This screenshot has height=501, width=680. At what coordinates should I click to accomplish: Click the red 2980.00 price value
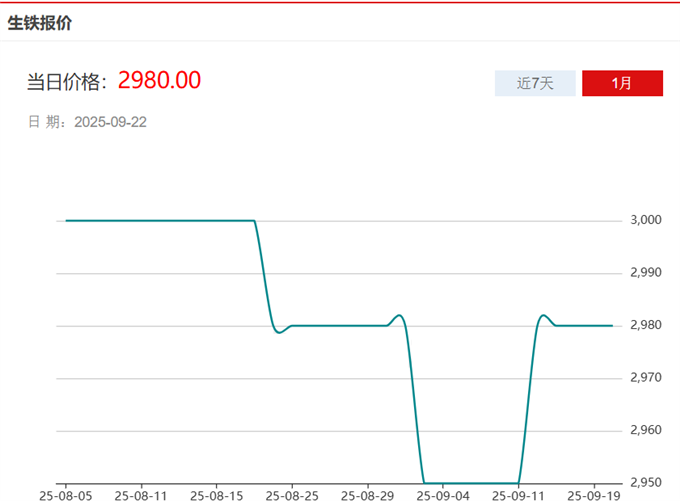click(x=159, y=80)
